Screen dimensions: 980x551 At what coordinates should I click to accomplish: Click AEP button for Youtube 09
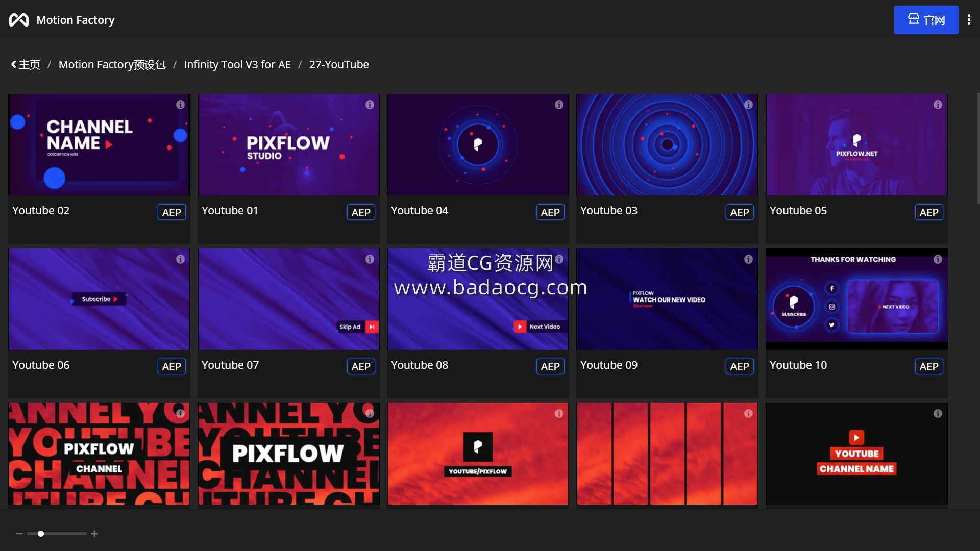pyautogui.click(x=740, y=366)
